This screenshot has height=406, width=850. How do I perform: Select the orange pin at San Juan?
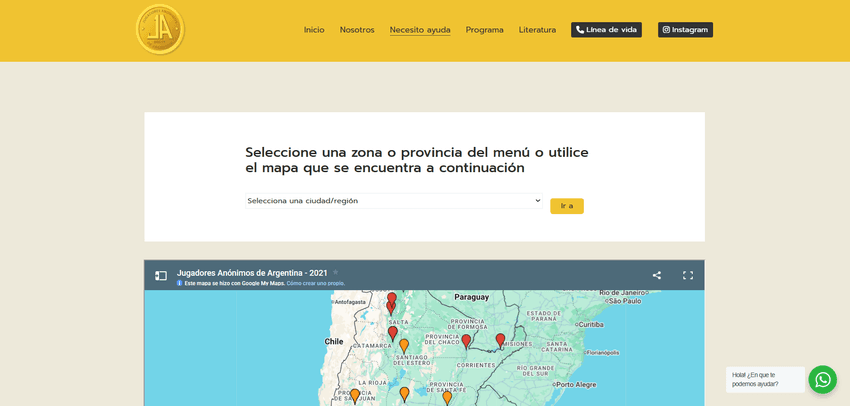(x=355, y=396)
